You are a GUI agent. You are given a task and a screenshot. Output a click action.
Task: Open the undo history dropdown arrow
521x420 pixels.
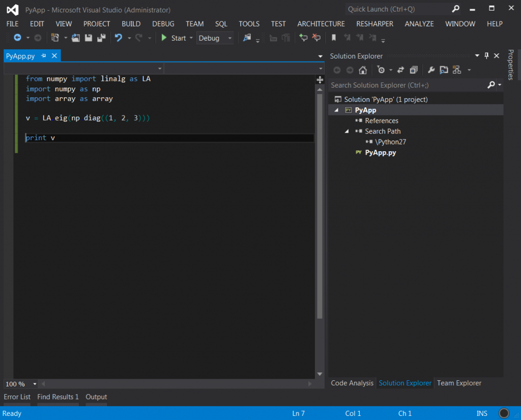[129, 38]
